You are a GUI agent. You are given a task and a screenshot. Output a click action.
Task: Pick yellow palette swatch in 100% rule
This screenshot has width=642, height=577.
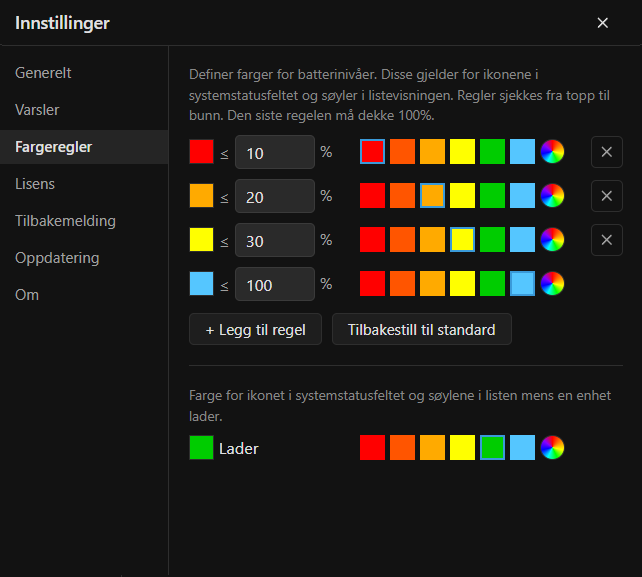tap(462, 283)
